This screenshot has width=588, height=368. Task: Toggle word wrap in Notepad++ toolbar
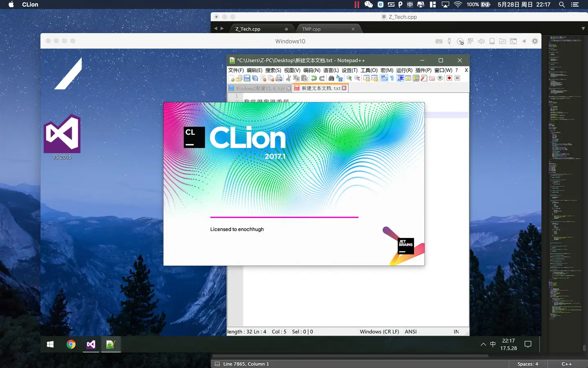384,78
